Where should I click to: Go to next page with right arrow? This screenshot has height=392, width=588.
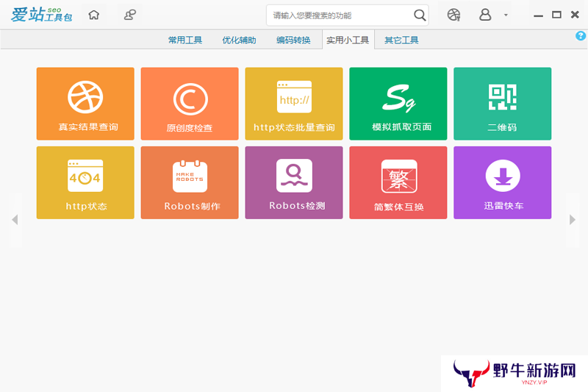(573, 220)
